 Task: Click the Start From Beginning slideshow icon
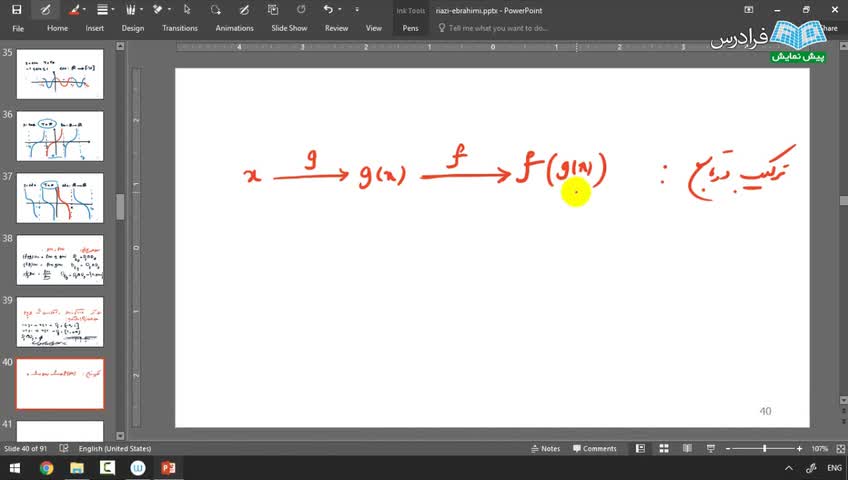[273, 9]
